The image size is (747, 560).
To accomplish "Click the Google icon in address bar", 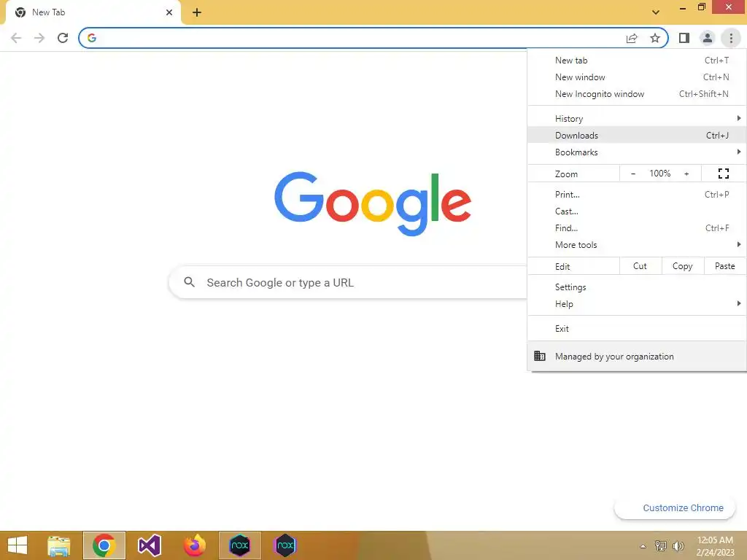I will pos(92,38).
